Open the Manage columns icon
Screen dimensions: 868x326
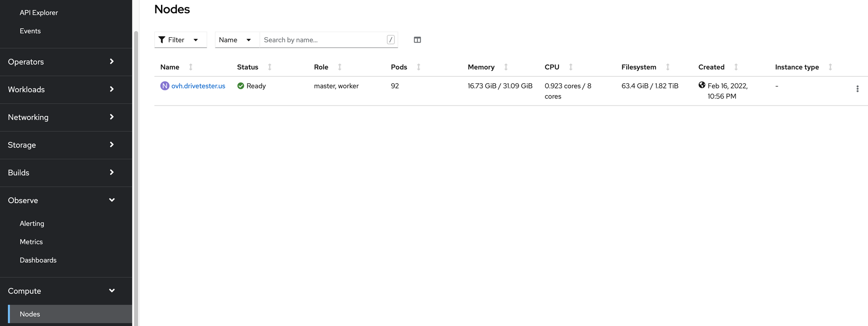pos(417,40)
